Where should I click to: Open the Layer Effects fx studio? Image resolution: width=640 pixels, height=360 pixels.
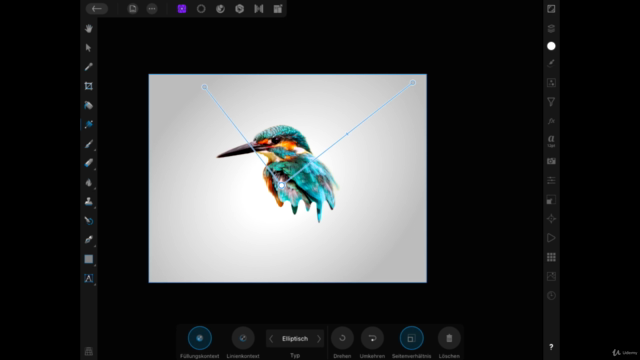[551, 121]
